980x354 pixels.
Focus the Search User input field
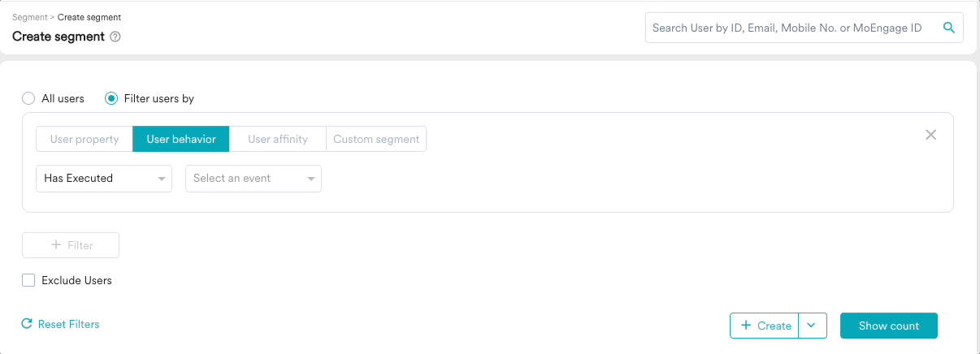tap(794, 28)
